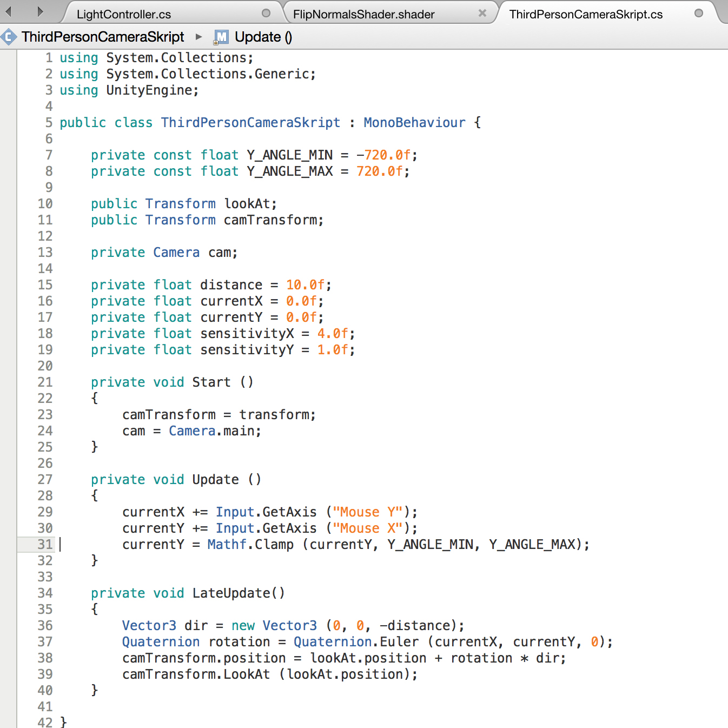
Task: Click the class icon in the breadcrumb bar
Action: tap(9, 37)
